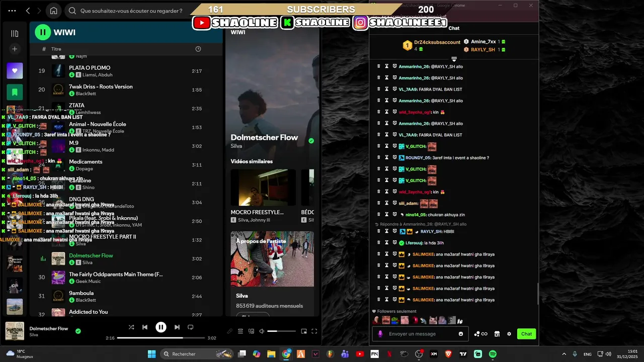
Task: Click the verified check beside Dolmetscher Flow title
Action: coord(311,141)
